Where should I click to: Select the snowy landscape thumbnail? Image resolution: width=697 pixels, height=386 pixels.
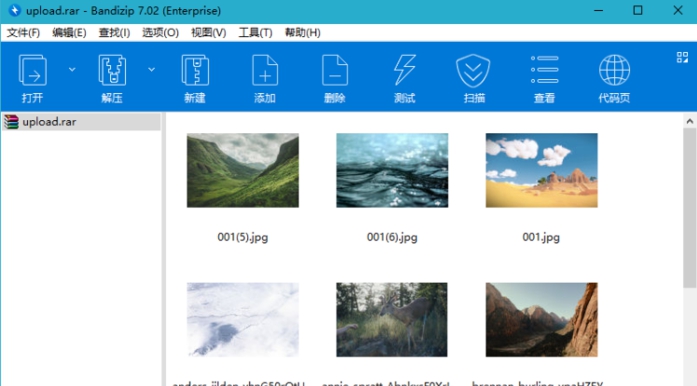click(x=243, y=320)
